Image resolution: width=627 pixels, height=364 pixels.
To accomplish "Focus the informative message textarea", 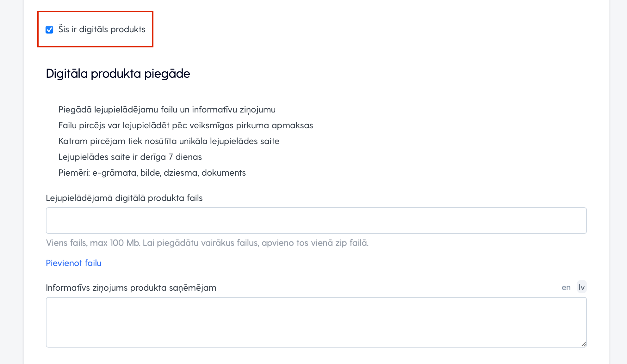I will [x=316, y=322].
